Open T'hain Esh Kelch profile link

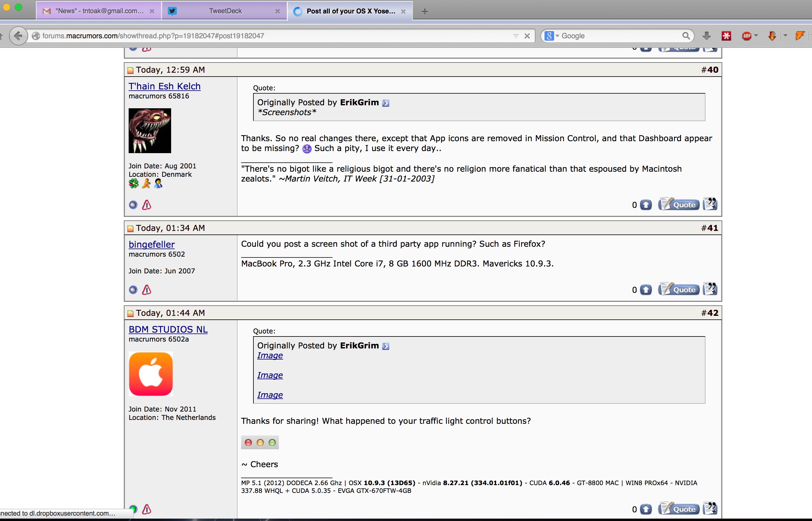tap(165, 86)
